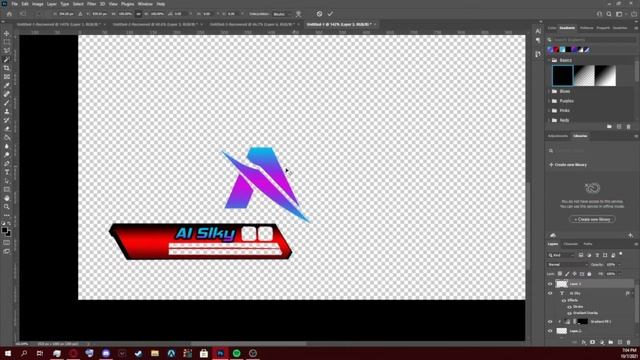Select the Hand tool

tap(7, 198)
